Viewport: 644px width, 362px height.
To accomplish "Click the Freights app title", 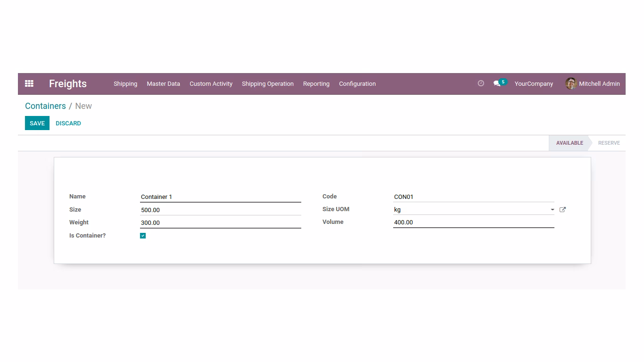I will pos(68,84).
